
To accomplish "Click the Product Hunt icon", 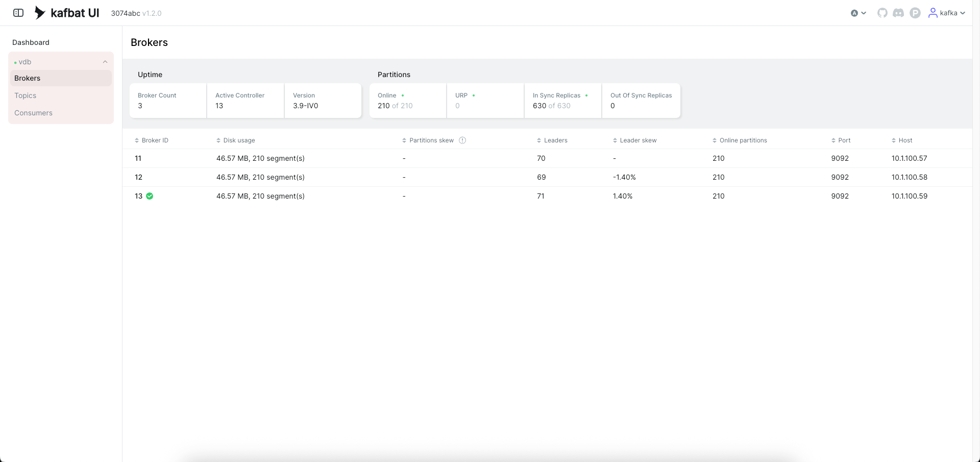I will pyautogui.click(x=915, y=13).
